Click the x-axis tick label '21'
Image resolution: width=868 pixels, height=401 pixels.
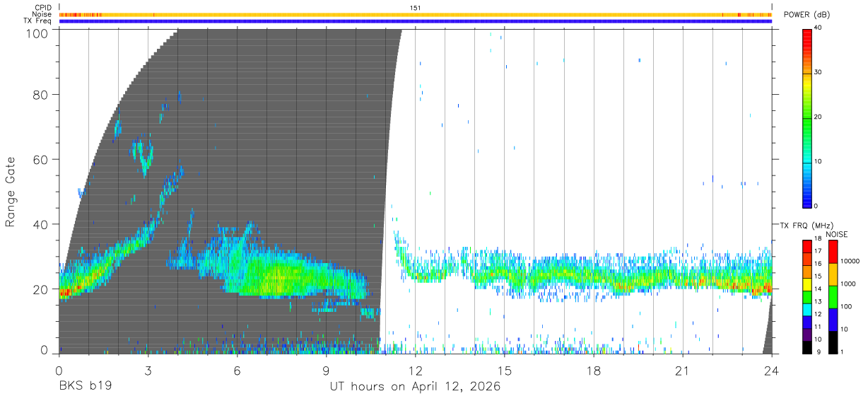683,371
